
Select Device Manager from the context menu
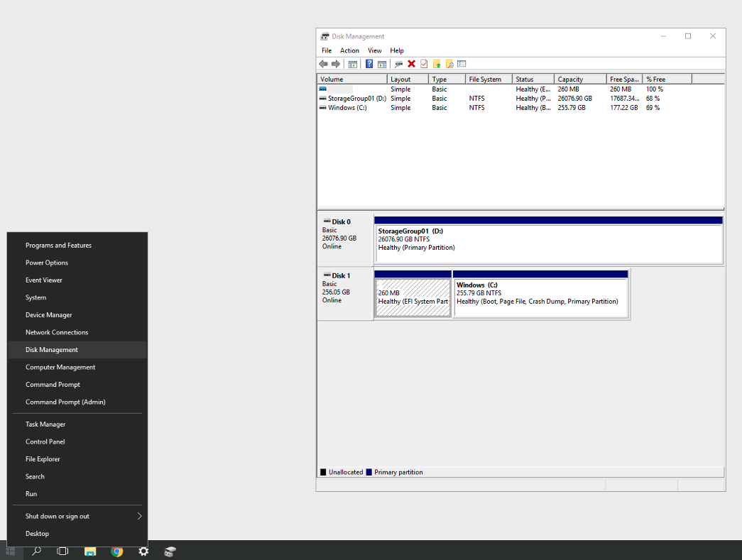50,314
